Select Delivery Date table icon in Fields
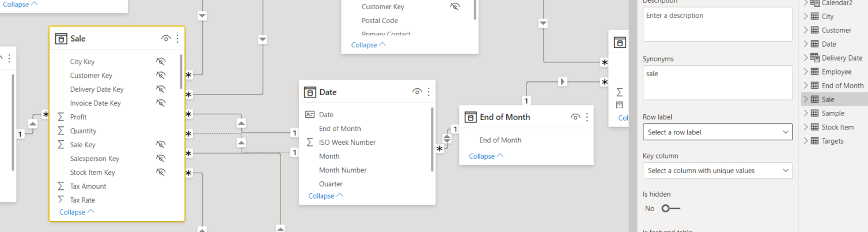Viewport: 868px width, 232px height. click(815, 58)
